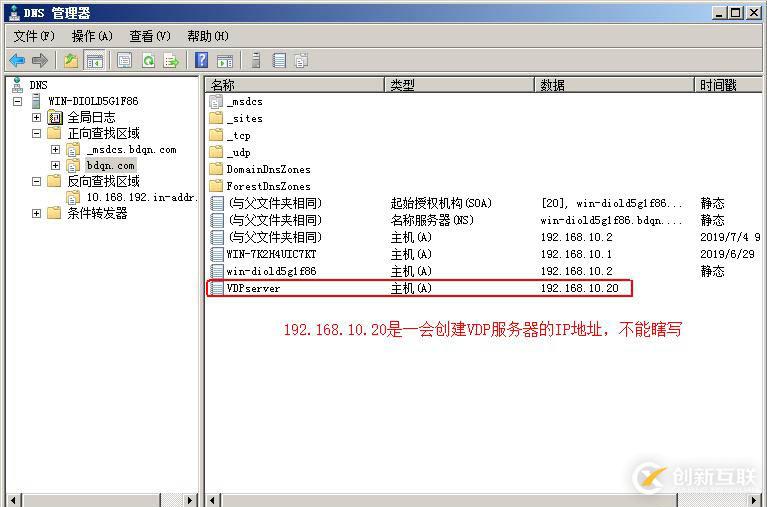The width and height of the screenshot is (767, 507).
Task: Click the record list horizontal scrollbar thumb
Action: 449,500
